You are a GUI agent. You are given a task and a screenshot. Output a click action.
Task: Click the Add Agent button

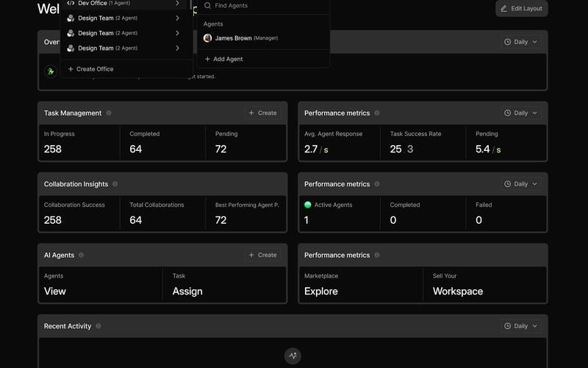click(224, 59)
